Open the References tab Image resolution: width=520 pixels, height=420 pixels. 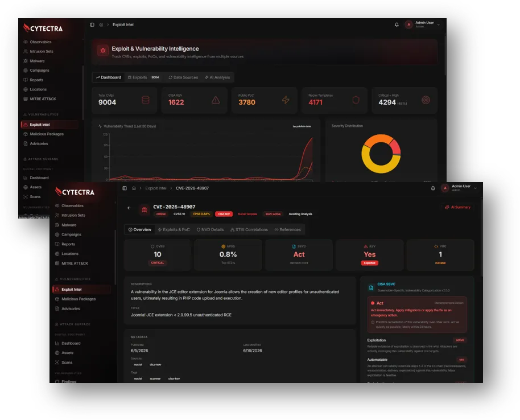click(287, 229)
